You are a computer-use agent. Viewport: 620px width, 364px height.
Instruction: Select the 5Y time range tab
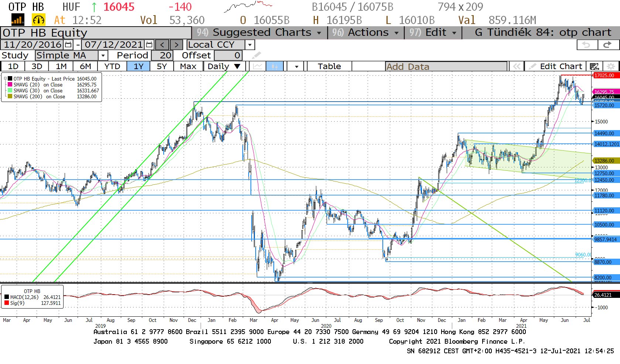click(x=162, y=67)
